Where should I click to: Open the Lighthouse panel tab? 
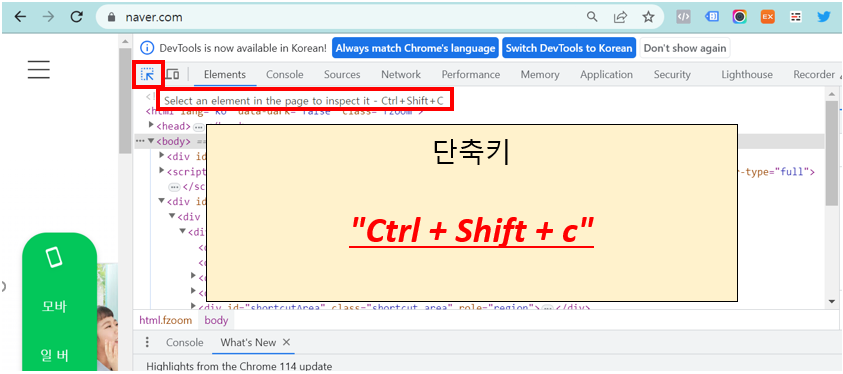[747, 75]
